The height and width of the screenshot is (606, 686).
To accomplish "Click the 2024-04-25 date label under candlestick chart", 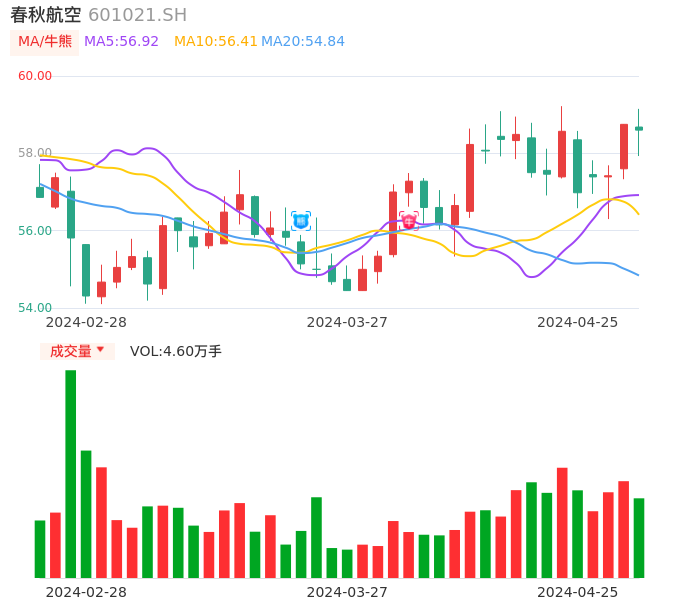I will (x=578, y=322).
